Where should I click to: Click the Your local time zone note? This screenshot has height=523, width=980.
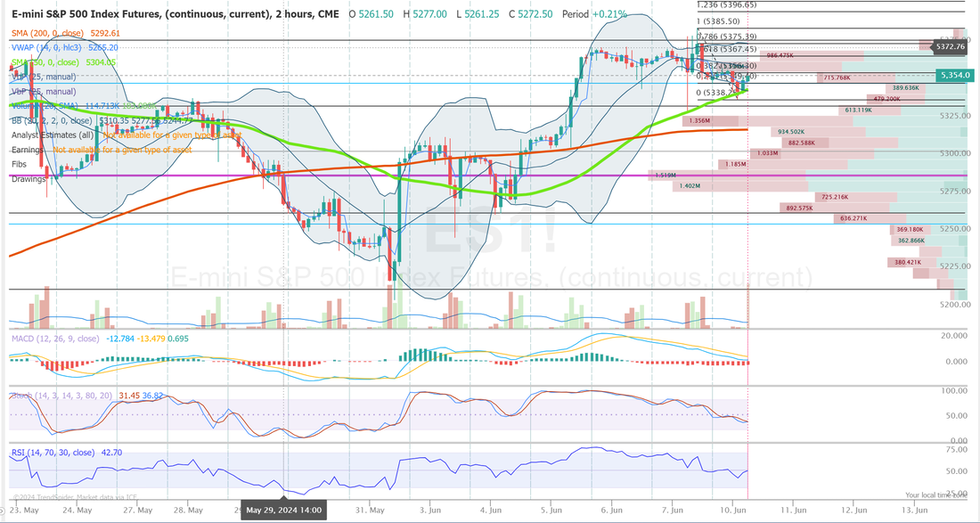click(937, 494)
